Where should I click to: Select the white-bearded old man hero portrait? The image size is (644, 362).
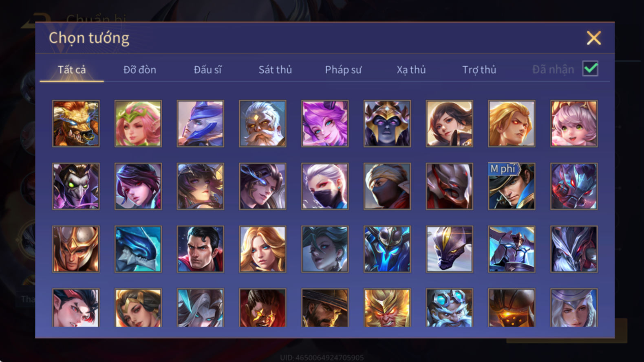[x=262, y=124]
